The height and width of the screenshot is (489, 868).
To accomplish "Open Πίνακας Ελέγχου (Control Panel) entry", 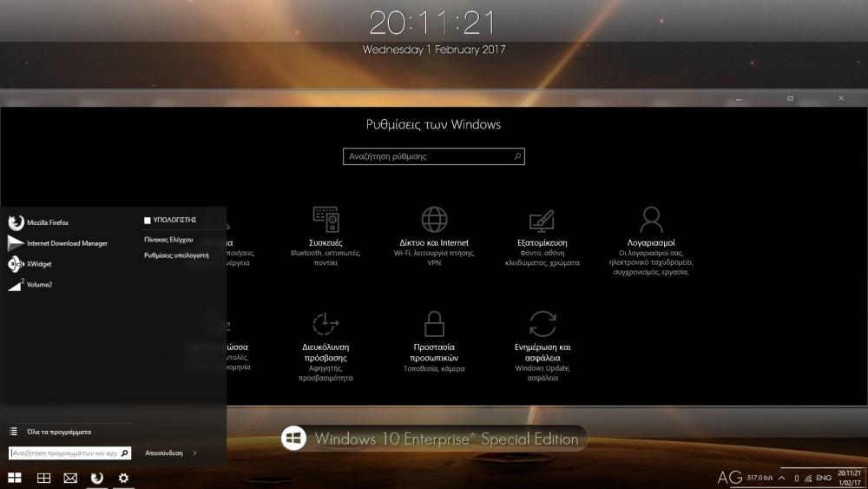I will pyautogui.click(x=168, y=239).
